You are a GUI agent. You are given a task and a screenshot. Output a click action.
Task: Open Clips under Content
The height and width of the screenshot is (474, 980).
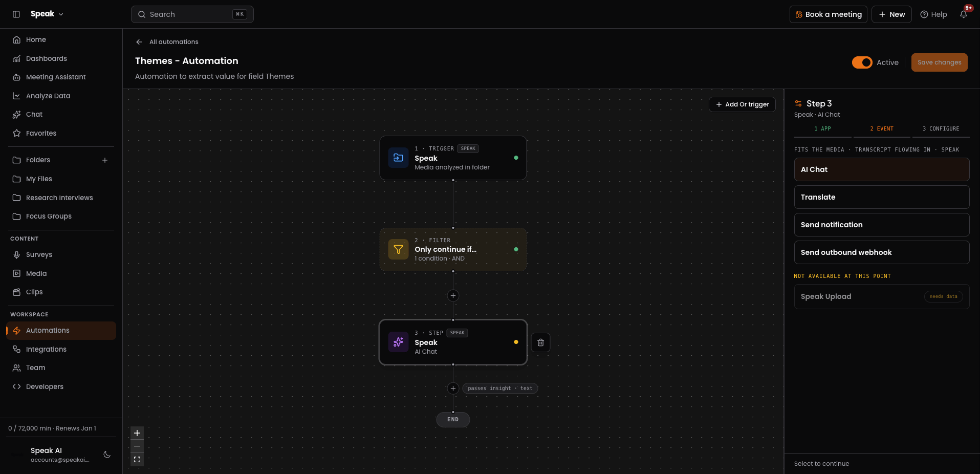[x=61, y=292]
